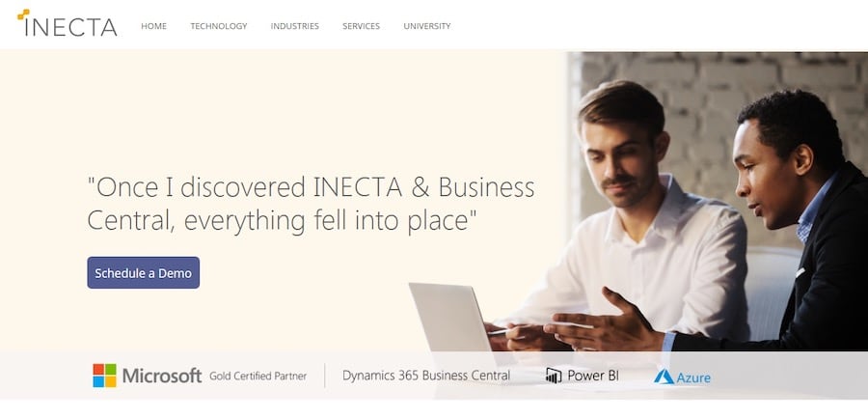Click the INECTA logo in the header

tap(67, 23)
